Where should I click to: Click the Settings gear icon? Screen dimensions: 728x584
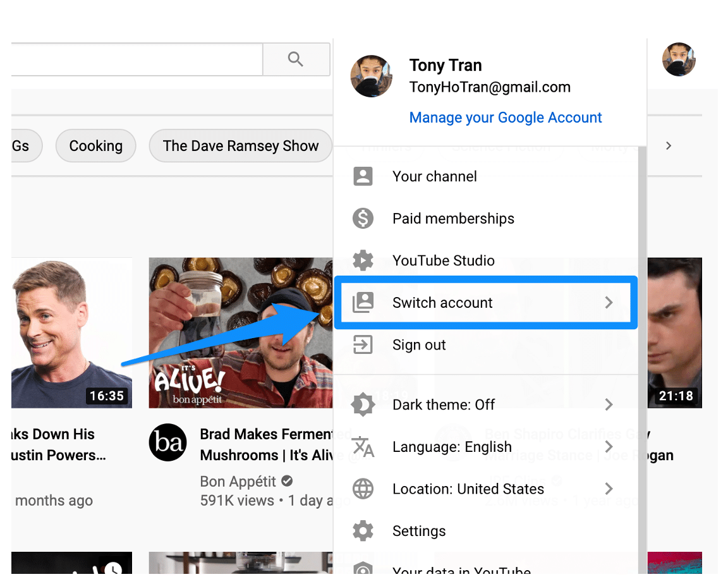363,531
